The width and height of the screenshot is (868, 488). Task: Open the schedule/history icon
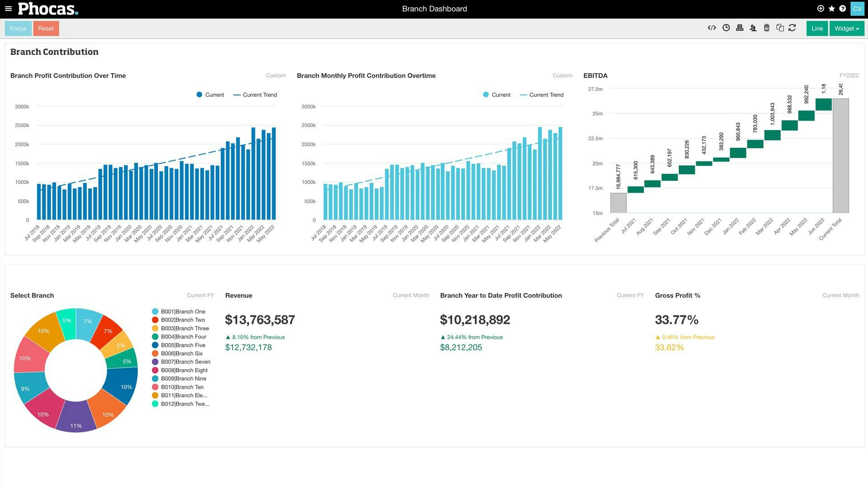tap(726, 28)
